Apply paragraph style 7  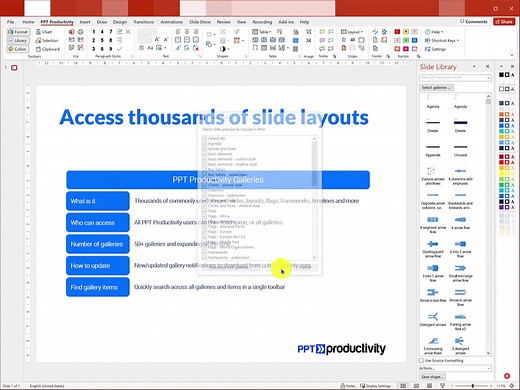coord(111,32)
